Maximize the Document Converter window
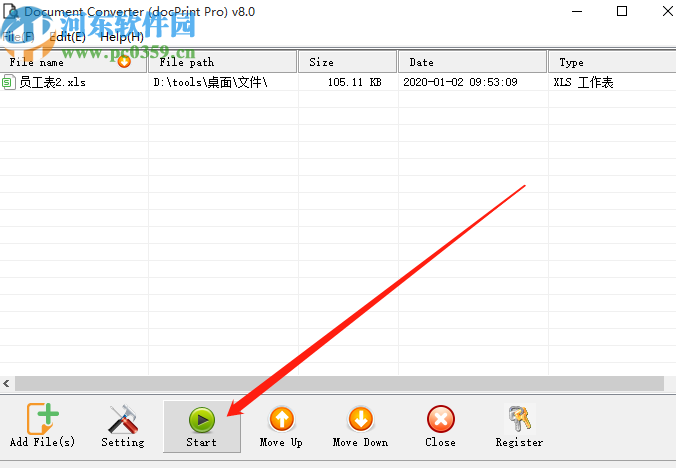The image size is (676, 468). click(622, 11)
